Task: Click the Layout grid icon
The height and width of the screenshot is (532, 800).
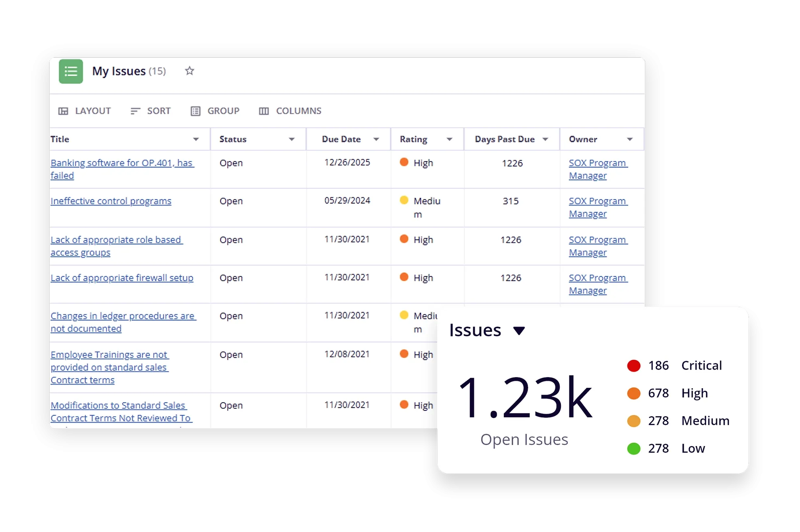Action: [63, 111]
